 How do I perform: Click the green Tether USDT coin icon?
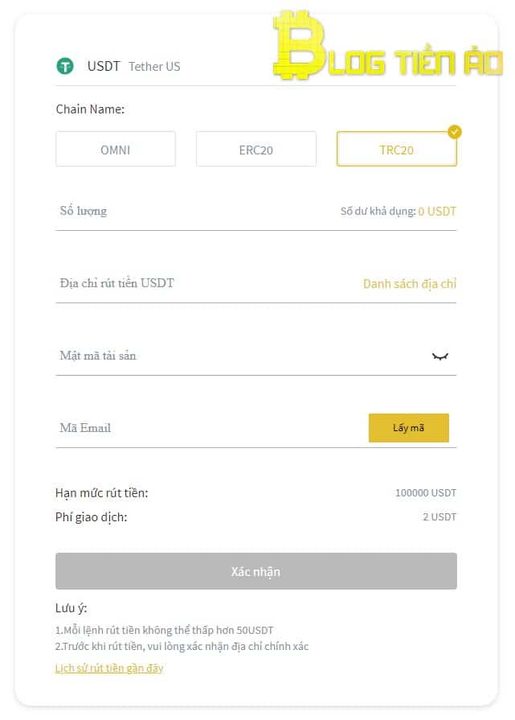coord(65,66)
